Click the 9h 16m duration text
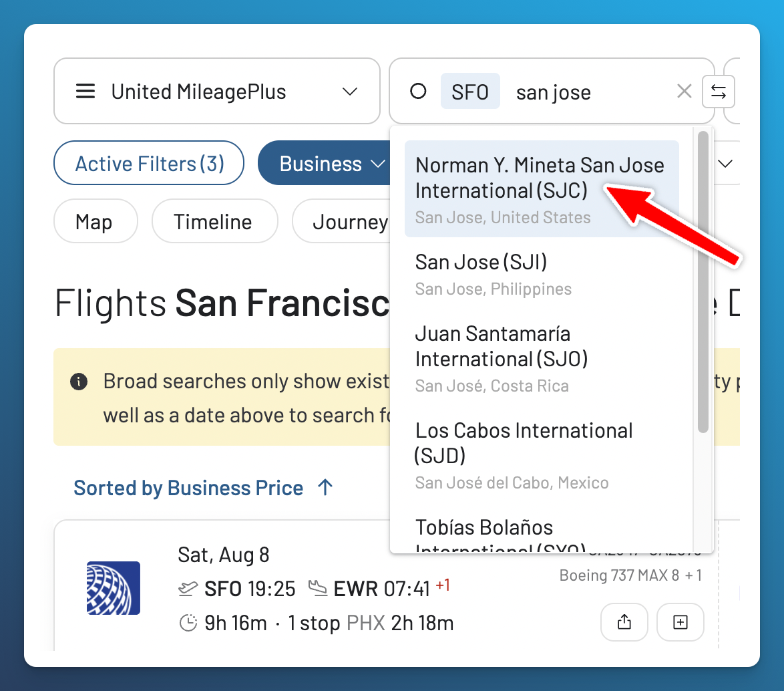Screen dimensions: 784x691 (x=236, y=623)
